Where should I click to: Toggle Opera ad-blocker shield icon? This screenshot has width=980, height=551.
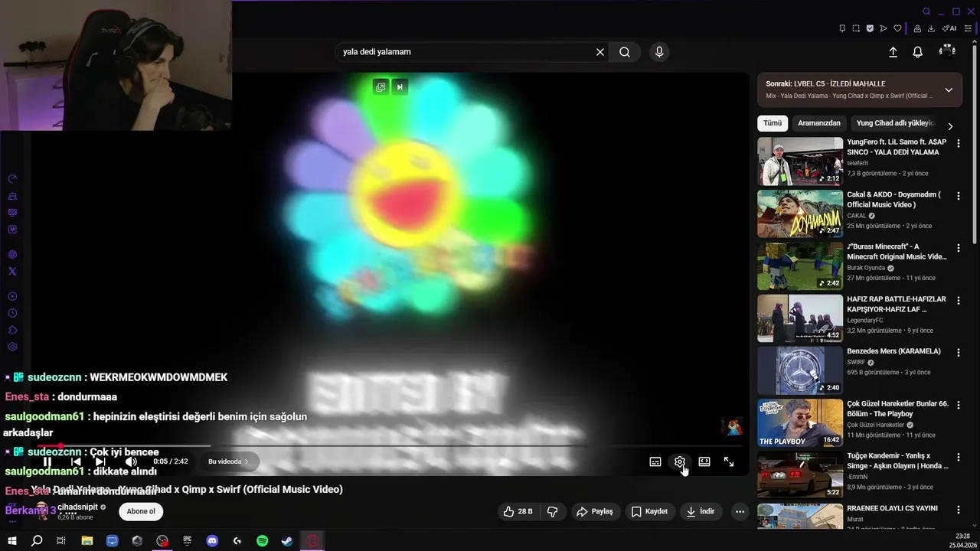point(870,28)
